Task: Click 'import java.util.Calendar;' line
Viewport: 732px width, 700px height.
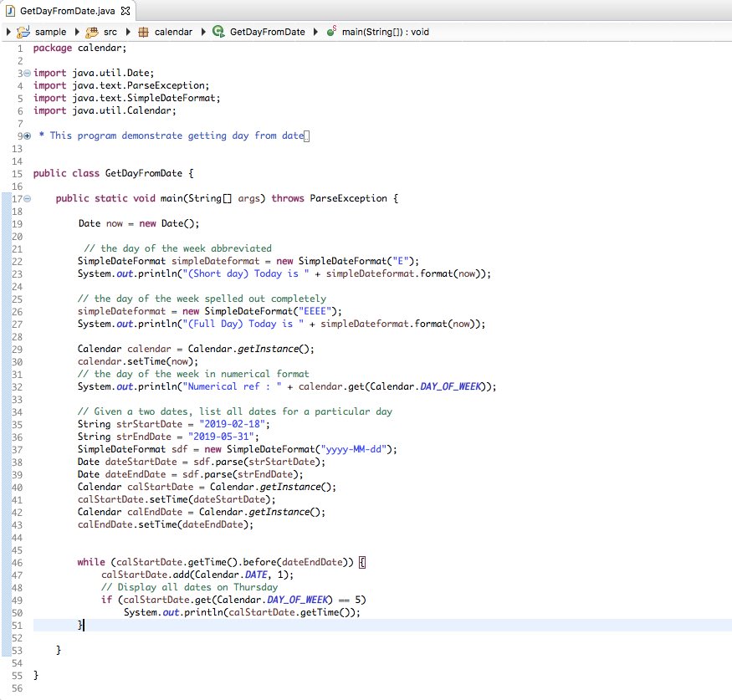Action: [105, 110]
